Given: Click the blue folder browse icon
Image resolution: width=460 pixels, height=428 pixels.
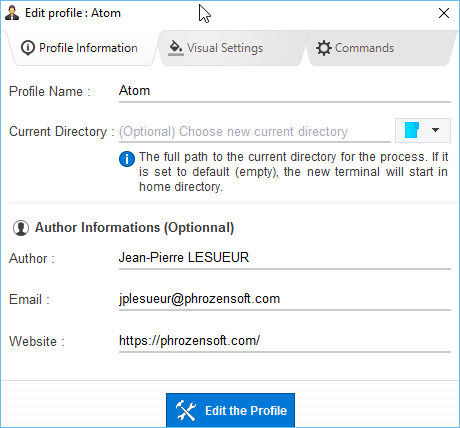Looking at the screenshot, I should (412, 130).
